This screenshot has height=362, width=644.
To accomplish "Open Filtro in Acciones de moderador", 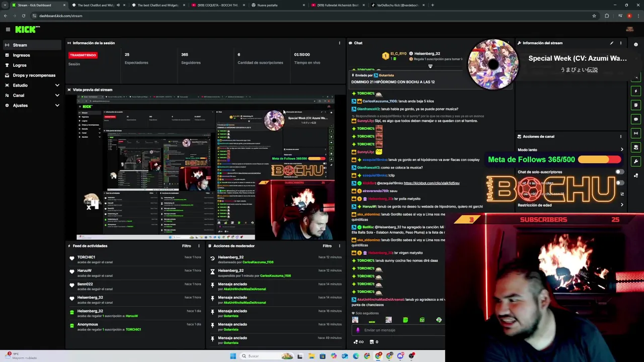I will click(327, 246).
